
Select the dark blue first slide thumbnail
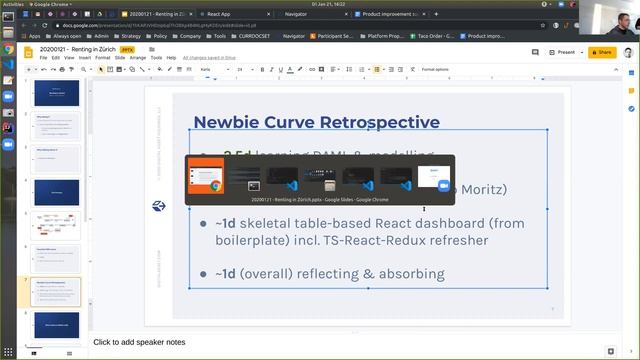point(56,93)
